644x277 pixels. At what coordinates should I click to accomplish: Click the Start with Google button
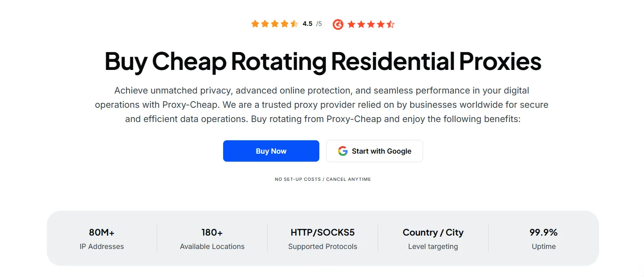point(375,151)
